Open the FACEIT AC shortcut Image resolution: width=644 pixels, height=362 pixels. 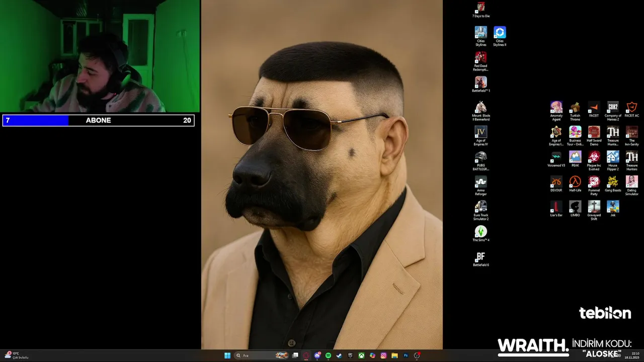pos(632,109)
